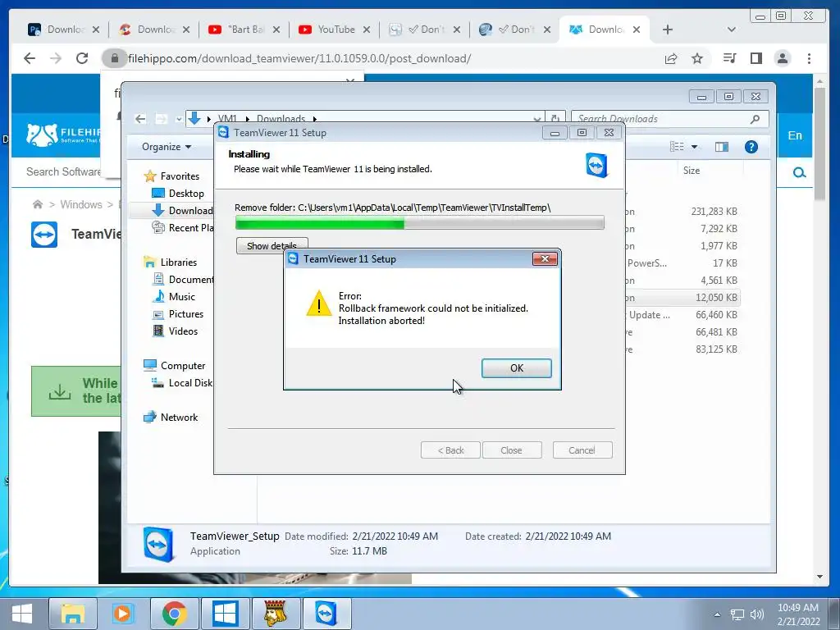Click the home icon in the webpage breadcrumb
The width and height of the screenshot is (840, 630).
tap(38, 204)
